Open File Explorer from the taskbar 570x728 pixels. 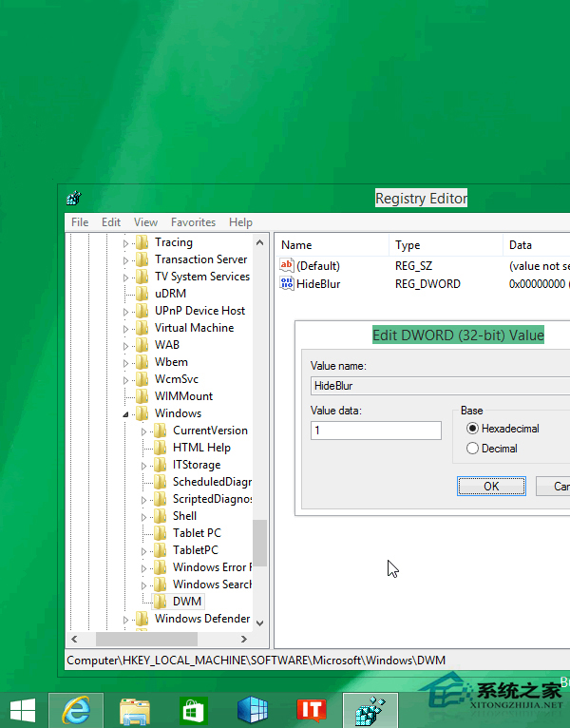tap(134, 709)
